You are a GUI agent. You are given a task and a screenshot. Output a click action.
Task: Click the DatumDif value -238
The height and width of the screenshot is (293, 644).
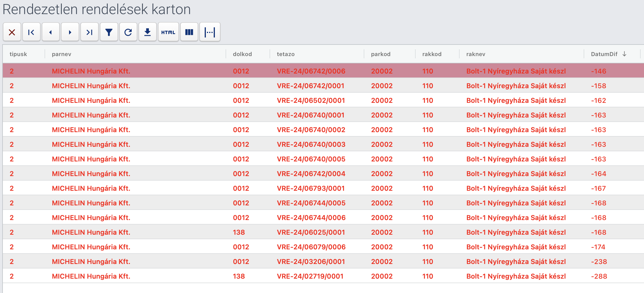click(599, 261)
